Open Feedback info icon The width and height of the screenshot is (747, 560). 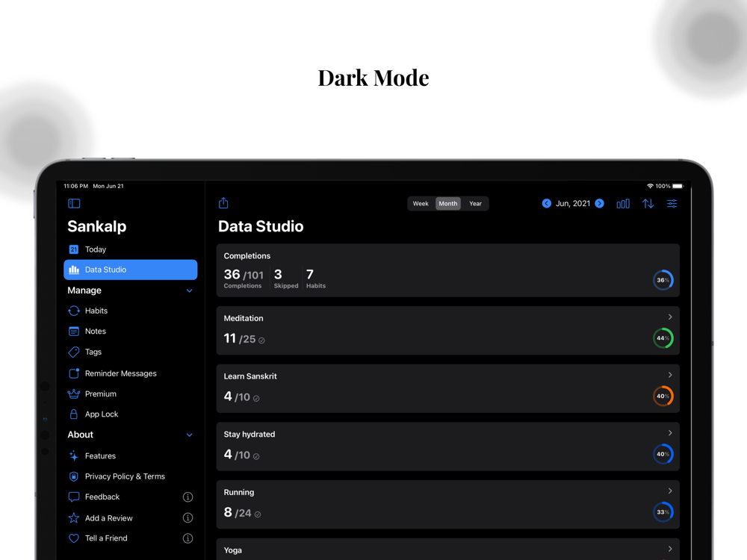pyautogui.click(x=187, y=497)
